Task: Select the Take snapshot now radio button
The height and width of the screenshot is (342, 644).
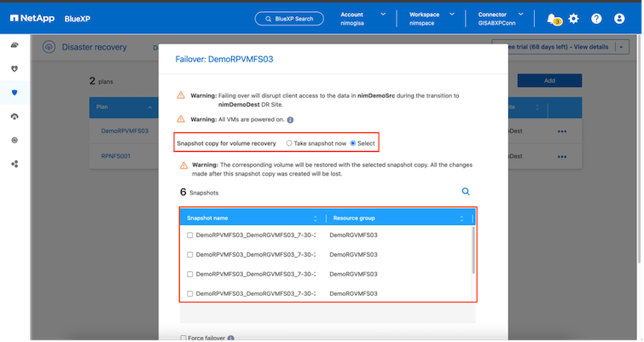Action: tap(290, 143)
